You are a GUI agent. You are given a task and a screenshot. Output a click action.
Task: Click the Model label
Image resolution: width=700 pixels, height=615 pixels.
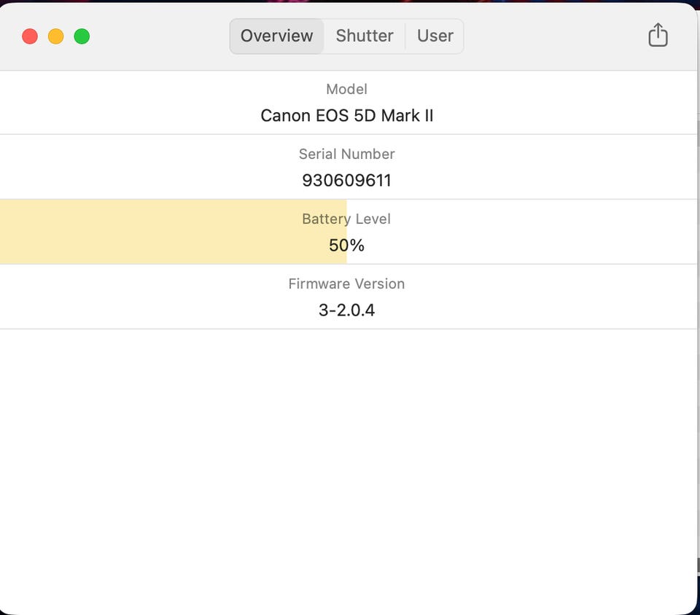coord(346,90)
